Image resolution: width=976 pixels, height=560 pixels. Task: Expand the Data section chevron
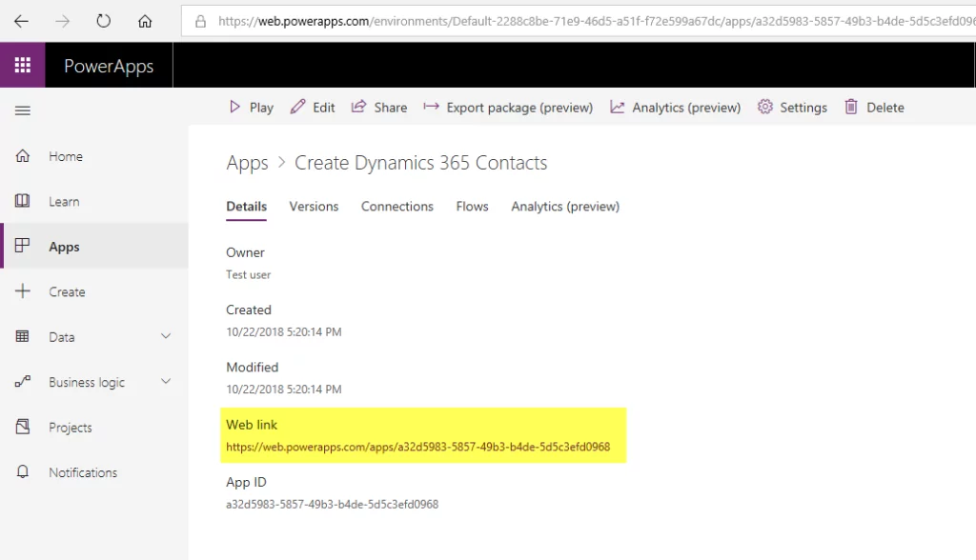tap(166, 336)
